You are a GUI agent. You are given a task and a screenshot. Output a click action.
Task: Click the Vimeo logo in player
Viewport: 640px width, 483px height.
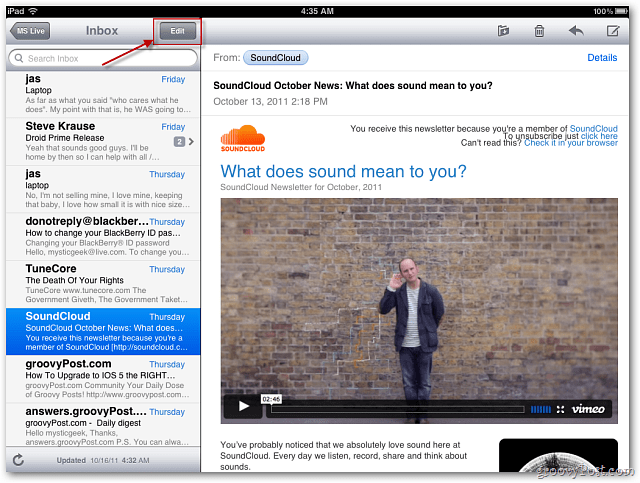coord(588,409)
